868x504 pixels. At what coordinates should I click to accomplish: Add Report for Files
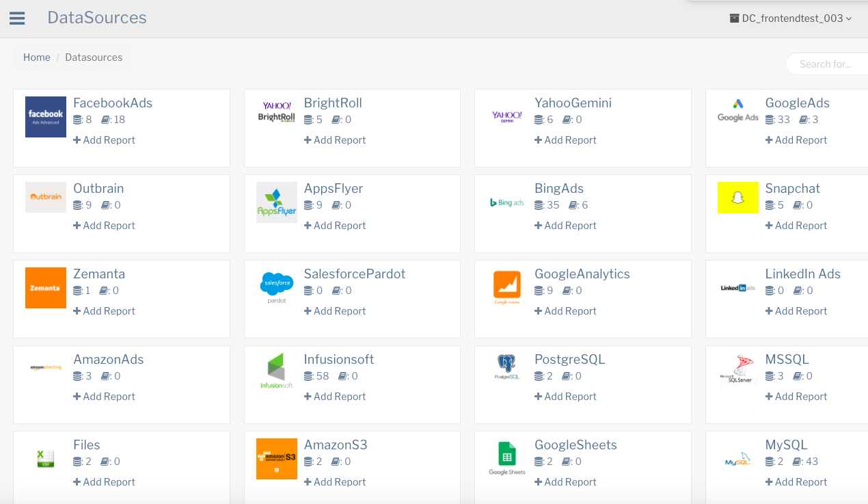point(104,482)
